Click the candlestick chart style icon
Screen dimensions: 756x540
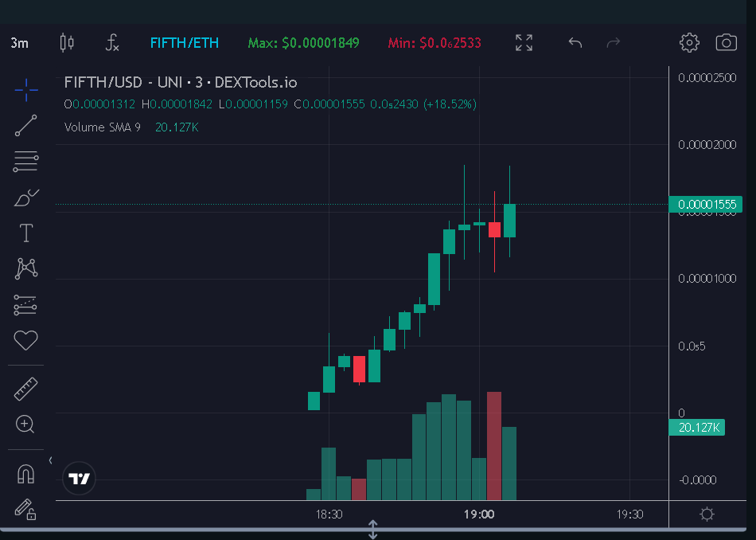(x=65, y=43)
